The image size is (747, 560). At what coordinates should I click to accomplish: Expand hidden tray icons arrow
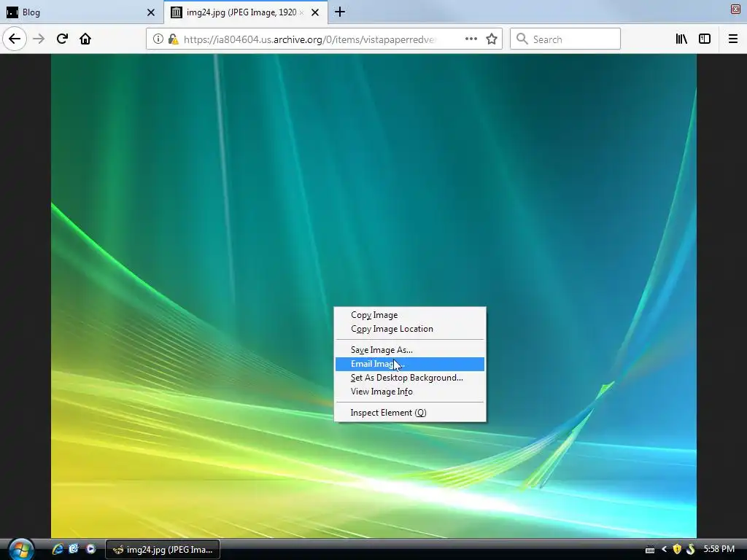tap(664, 550)
